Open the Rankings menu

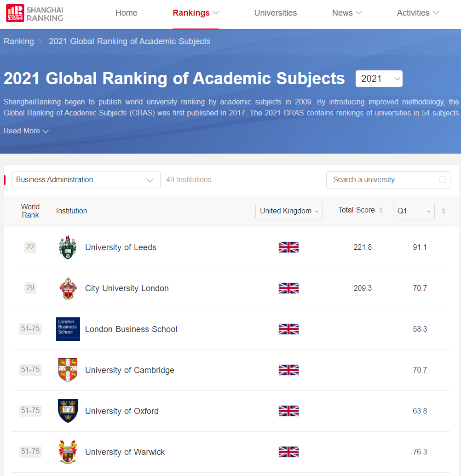[x=196, y=13]
